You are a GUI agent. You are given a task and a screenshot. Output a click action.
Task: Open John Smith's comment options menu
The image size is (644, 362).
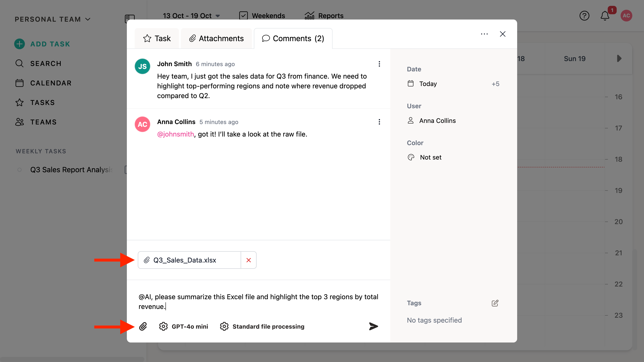[379, 64]
